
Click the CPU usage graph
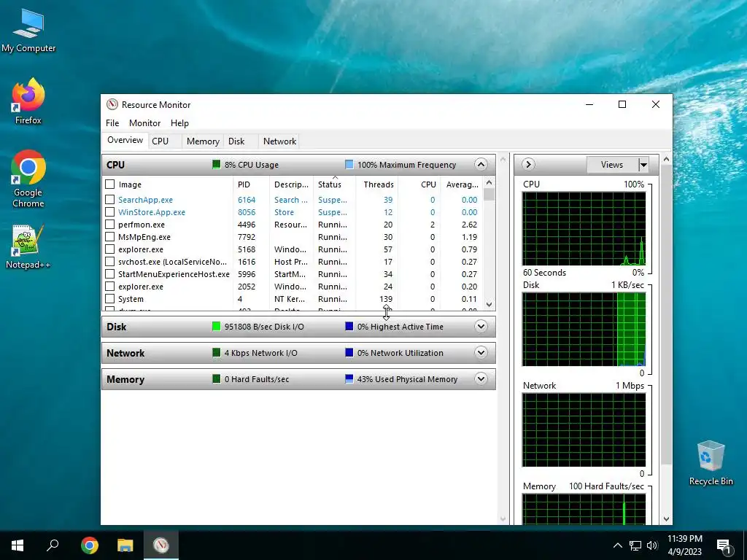[x=584, y=228]
